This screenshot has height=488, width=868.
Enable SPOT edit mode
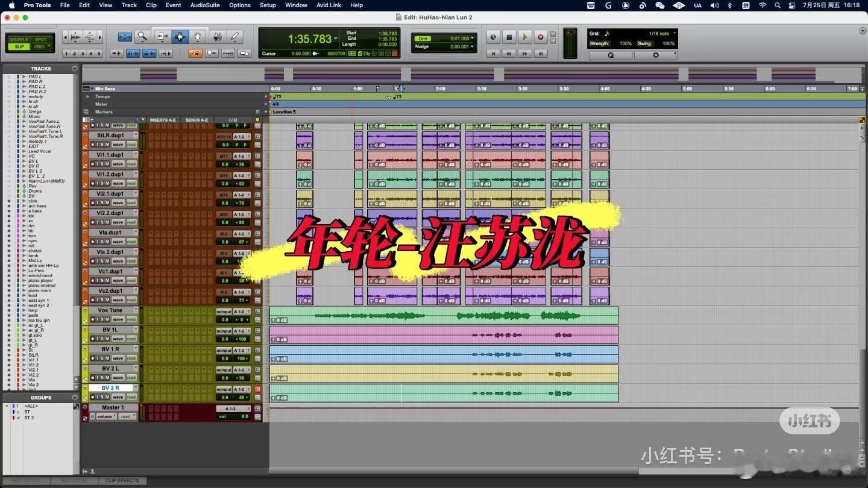[40, 40]
